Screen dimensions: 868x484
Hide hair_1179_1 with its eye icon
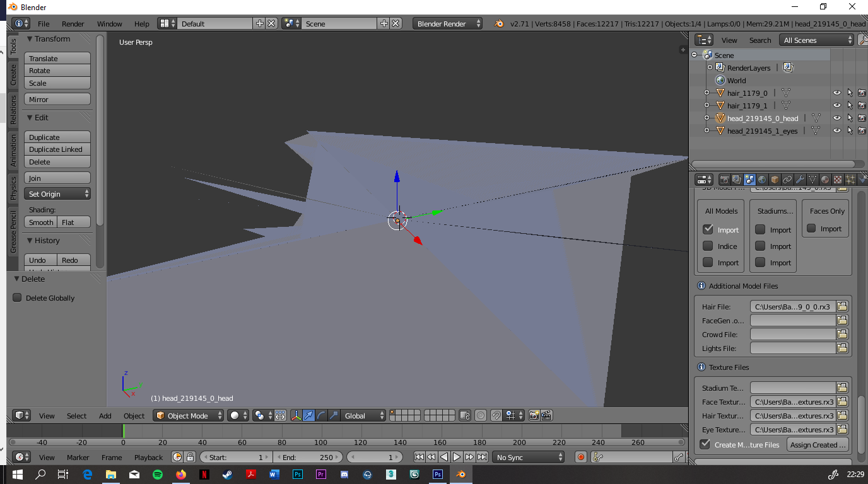pos(837,105)
